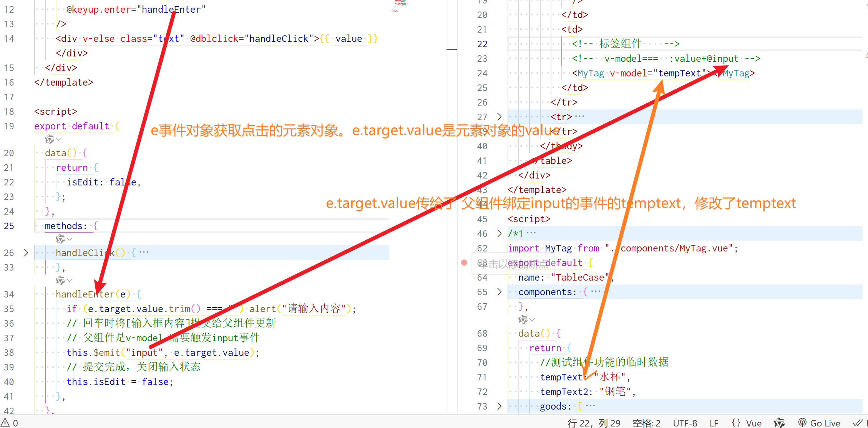Click Tongyi Lingma icon above handleEnter method
The height and width of the screenshot is (428, 868).
[60, 281]
